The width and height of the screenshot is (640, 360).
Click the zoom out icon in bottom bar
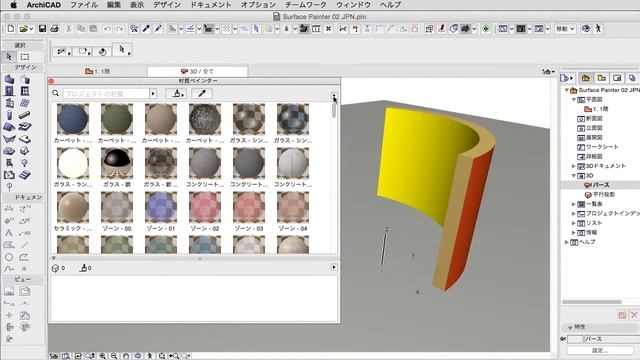114,356
